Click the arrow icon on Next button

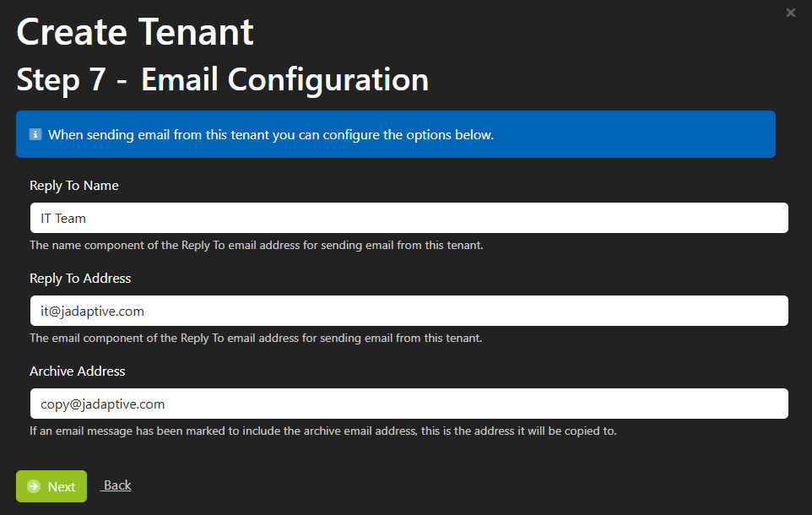click(x=34, y=486)
